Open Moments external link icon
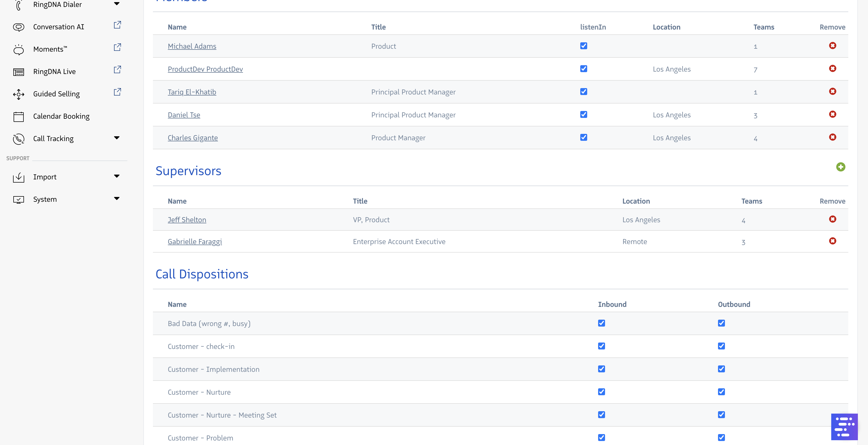 tap(117, 47)
